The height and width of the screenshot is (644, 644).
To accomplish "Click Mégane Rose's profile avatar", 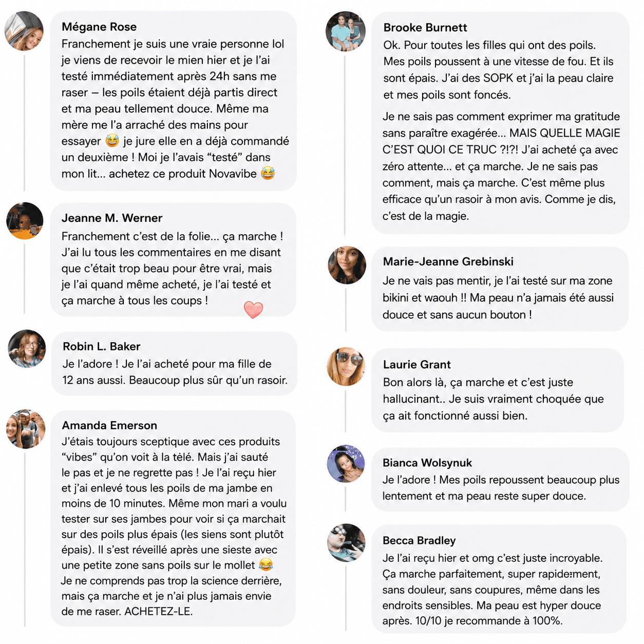I will 24,31.
